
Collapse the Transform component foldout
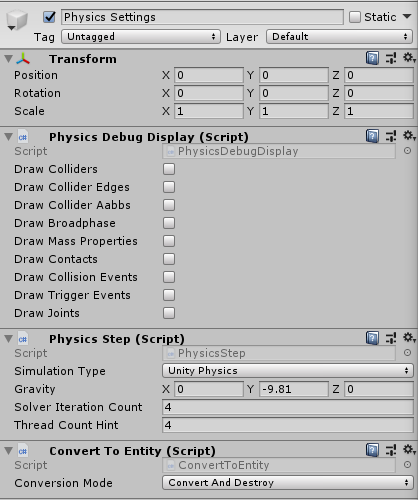9,59
